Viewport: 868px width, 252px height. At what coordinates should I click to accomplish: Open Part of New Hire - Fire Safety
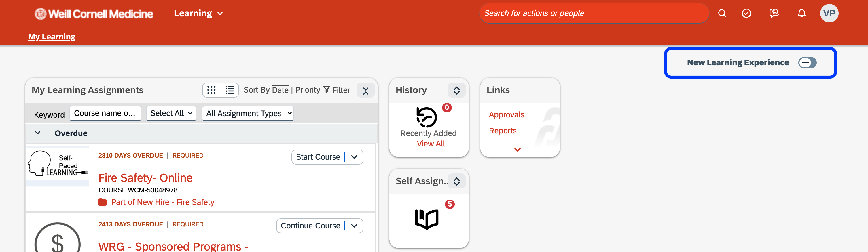[162, 202]
